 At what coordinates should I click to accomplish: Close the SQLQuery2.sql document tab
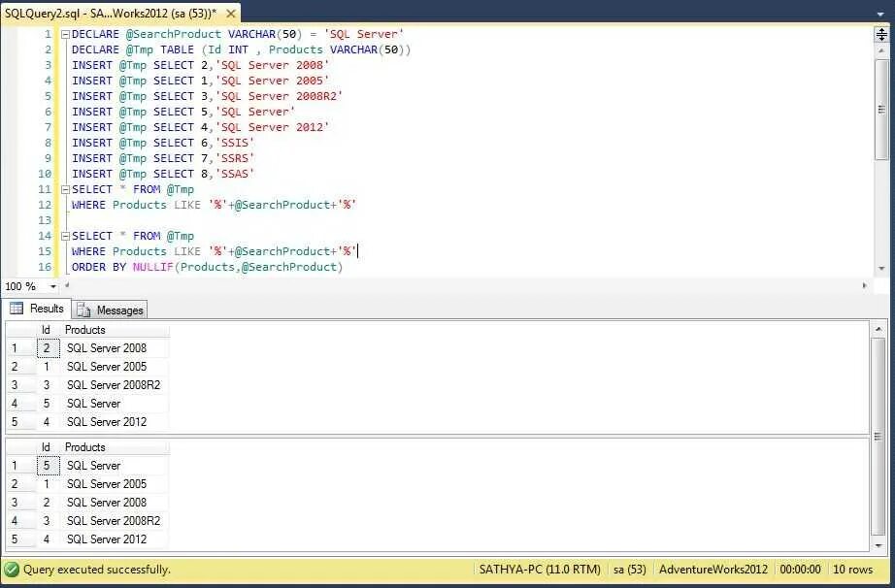231,14
